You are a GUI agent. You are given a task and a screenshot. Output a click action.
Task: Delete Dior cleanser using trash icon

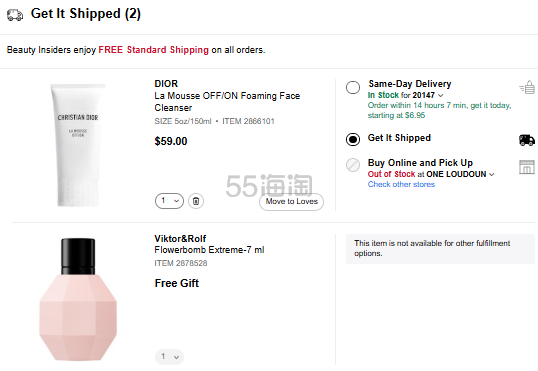[x=196, y=201]
